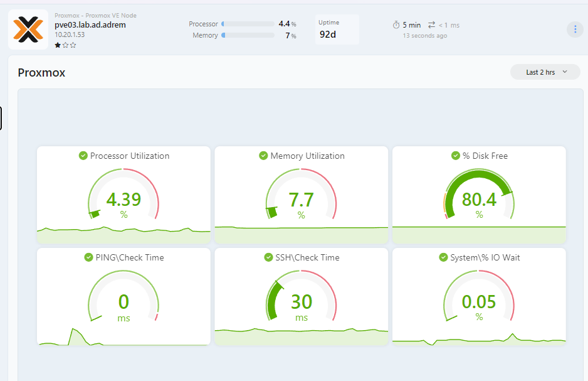Click the pve03.lab.ad.adrem host name
This screenshot has height=381, width=588.
pyautogui.click(x=90, y=25)
